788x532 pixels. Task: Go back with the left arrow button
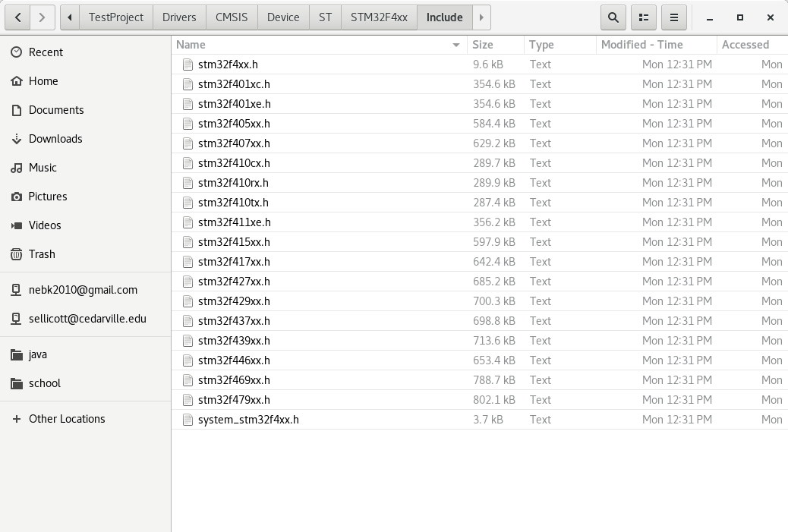[x=17, y=17]
